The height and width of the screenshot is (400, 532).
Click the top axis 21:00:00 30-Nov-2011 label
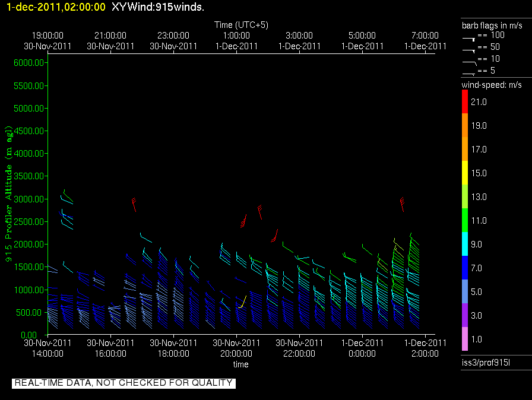point(110,41)
